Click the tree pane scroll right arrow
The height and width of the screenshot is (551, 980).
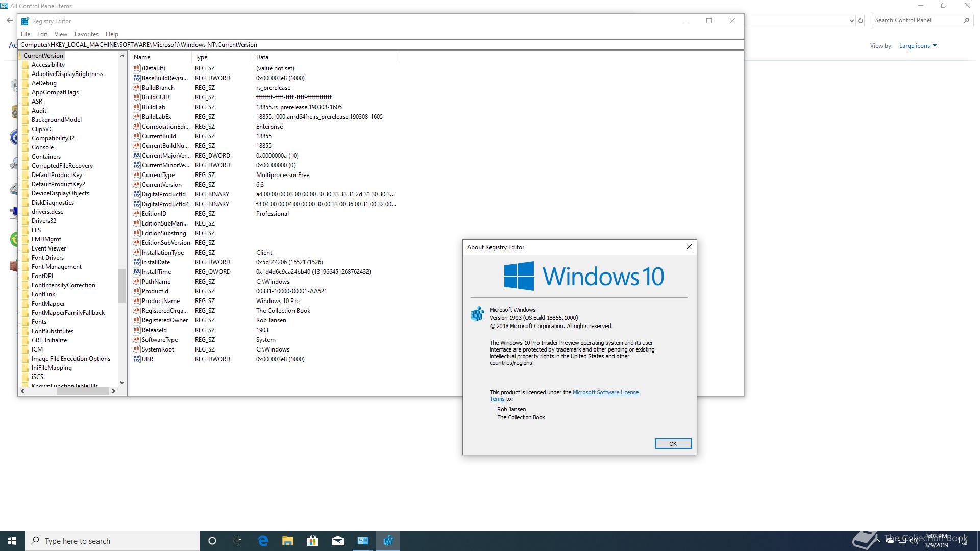click(113, 391)
